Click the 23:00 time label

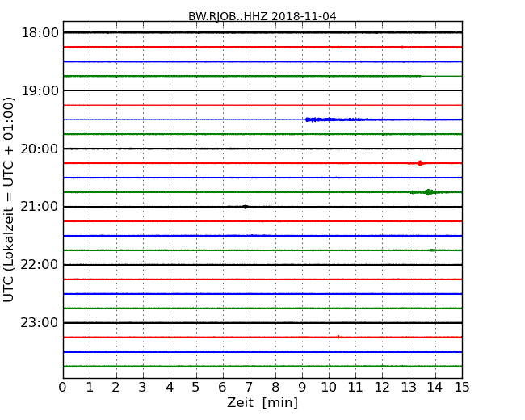pos(40,323)
